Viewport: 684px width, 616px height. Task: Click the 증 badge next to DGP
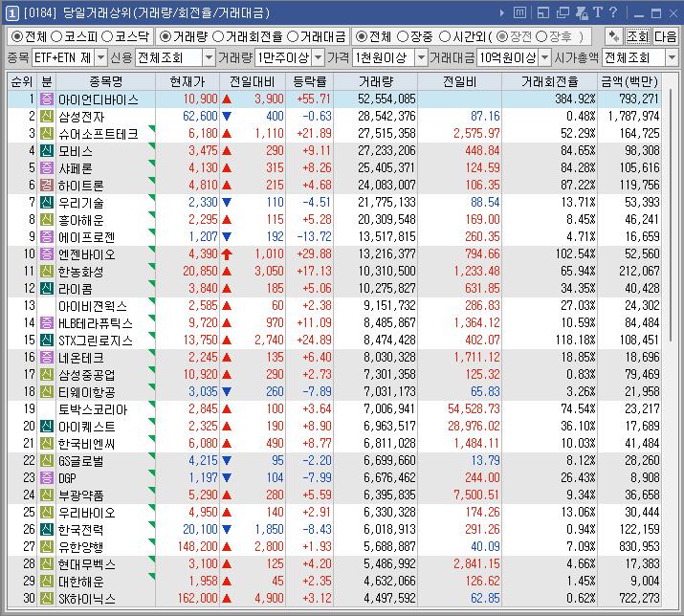click(x=47, y=477)
